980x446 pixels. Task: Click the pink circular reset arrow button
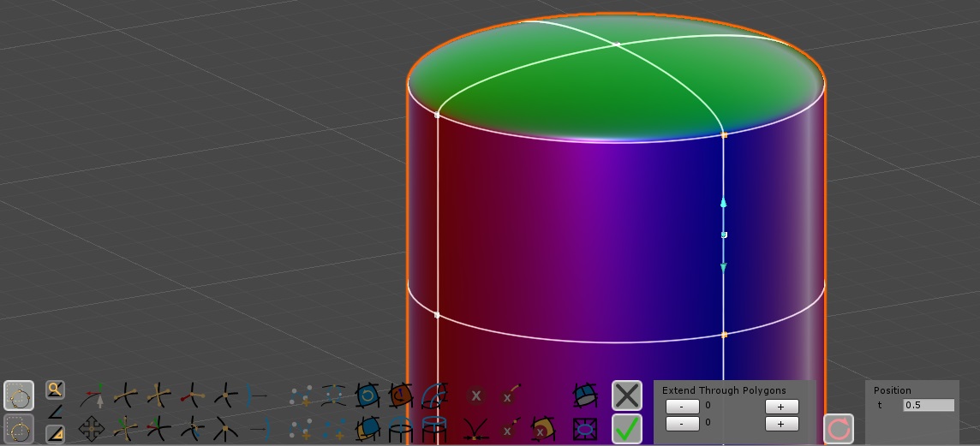click(x=839, y=429)
